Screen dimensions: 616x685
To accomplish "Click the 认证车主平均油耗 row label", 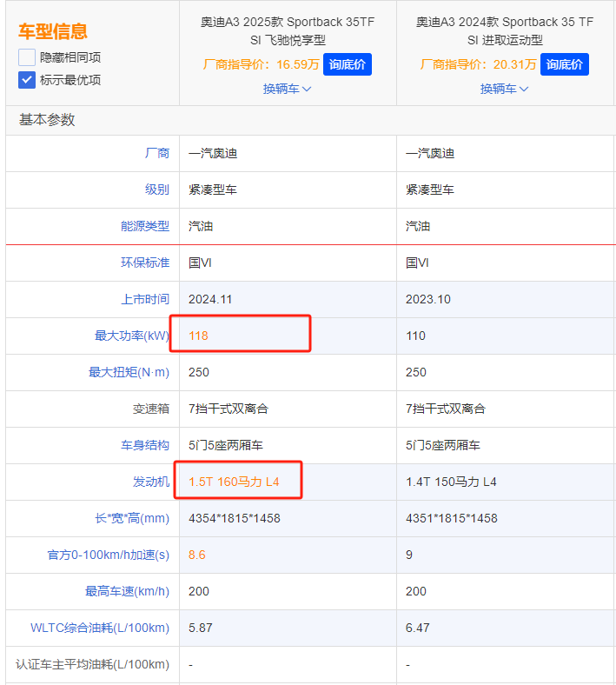I will click(93, 664).
